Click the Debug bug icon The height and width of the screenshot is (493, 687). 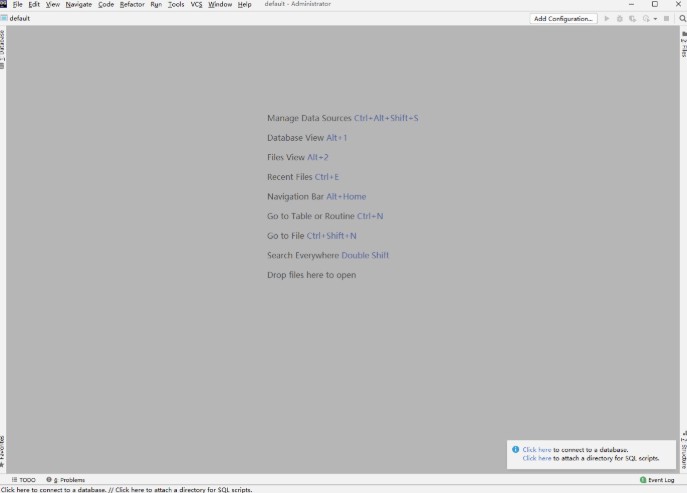(620, 18)
